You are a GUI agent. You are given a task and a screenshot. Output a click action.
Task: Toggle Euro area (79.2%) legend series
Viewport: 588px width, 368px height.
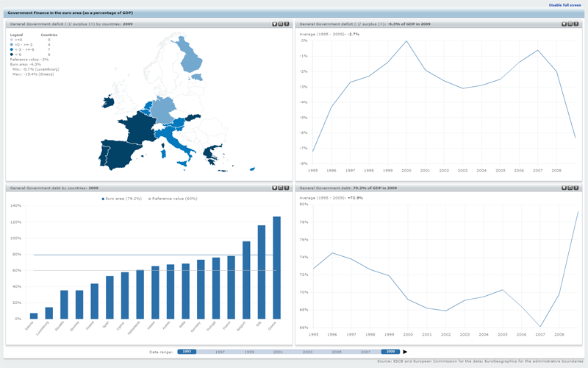click(123, 199)
